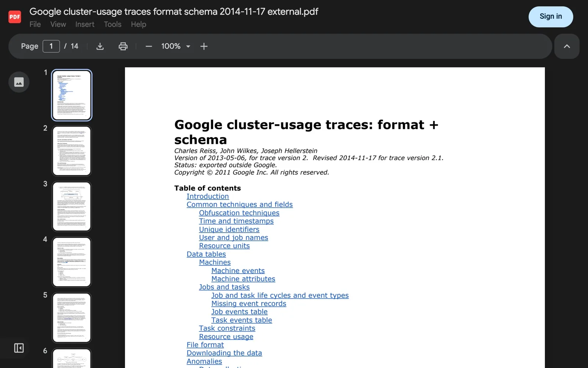Follow the Missing event records link
588x368 pixels.
[x=249, y=304]
